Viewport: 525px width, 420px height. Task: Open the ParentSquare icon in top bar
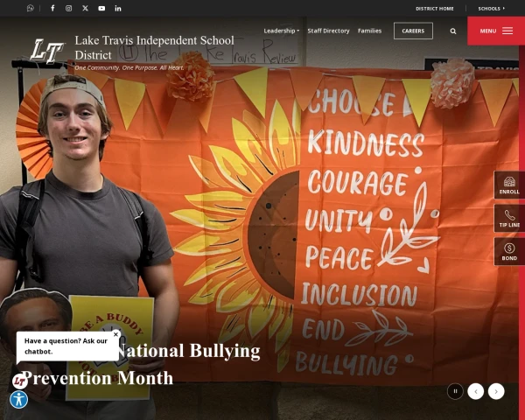(x=31, y=8)
